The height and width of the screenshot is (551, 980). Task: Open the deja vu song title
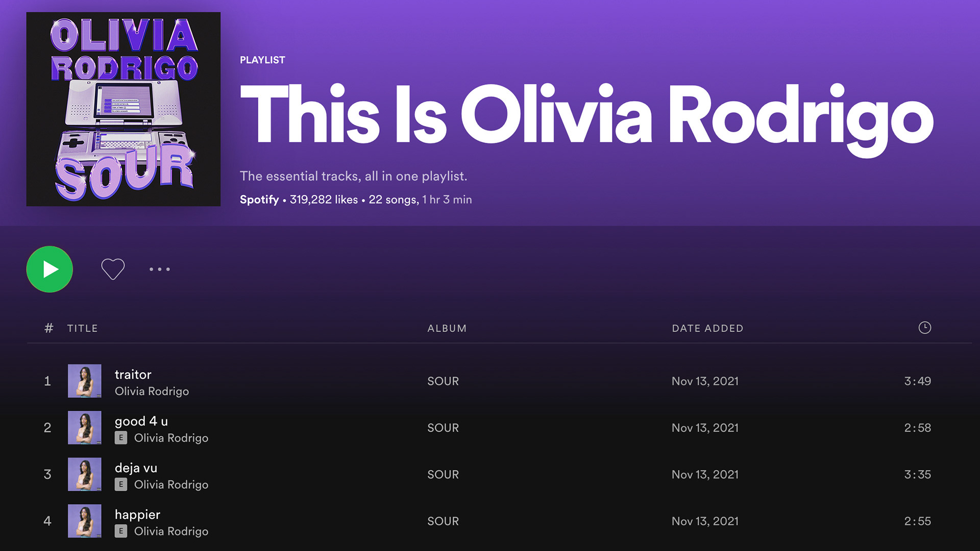136,467
